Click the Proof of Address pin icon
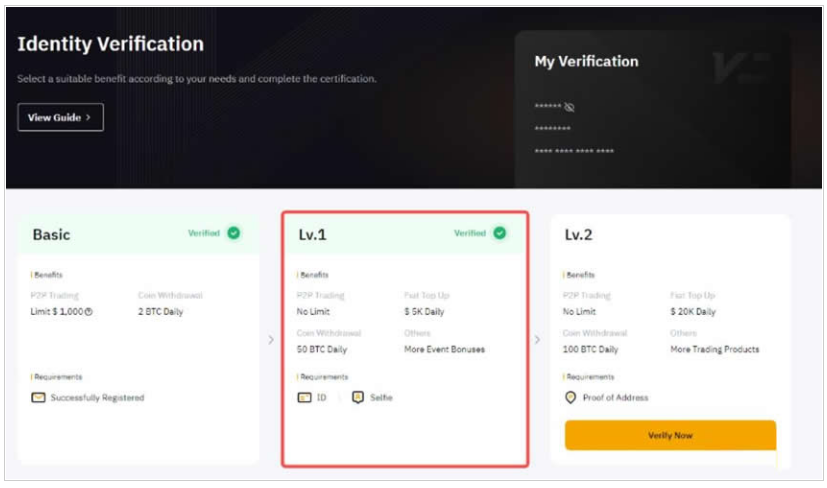Image resolution: width=827 pixels, height=488 pixels. tap(571, 397)
